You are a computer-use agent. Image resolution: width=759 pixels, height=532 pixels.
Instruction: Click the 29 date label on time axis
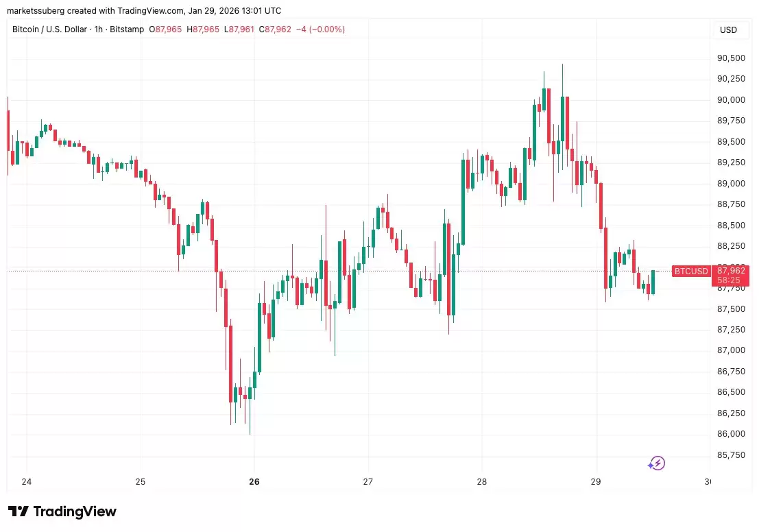[x=596, y=481]
